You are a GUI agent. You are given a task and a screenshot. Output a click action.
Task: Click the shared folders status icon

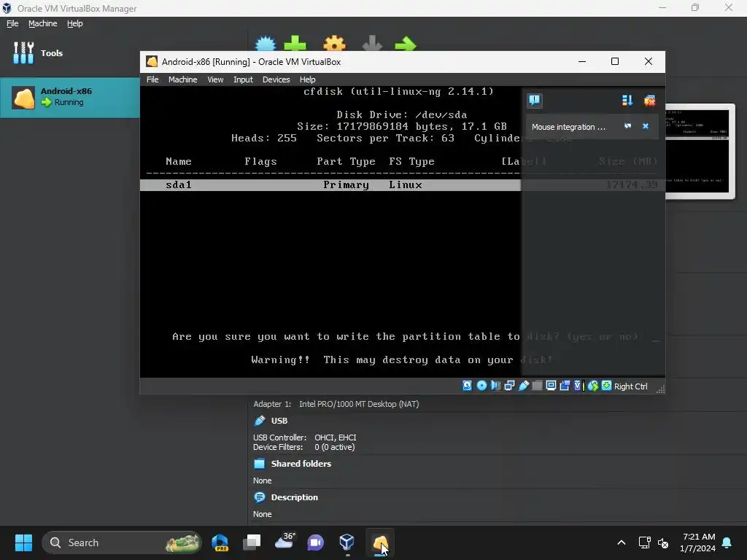pos(537,386)
